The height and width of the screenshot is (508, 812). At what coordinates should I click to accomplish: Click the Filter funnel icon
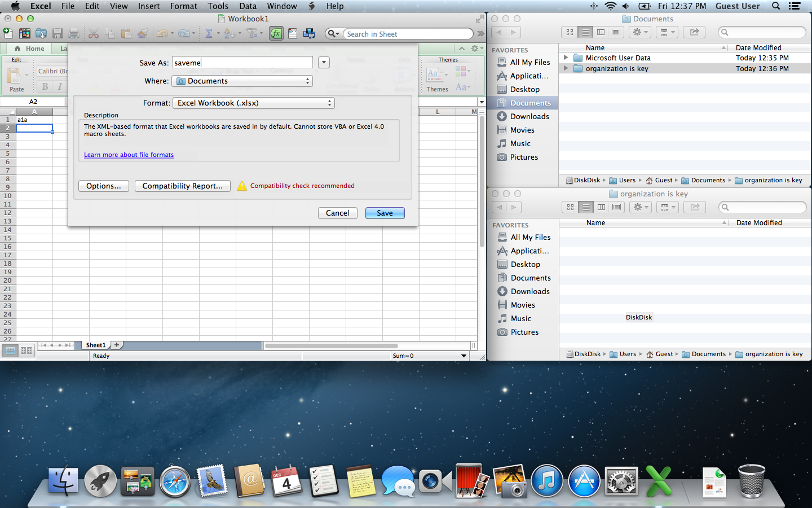[252, 34]
